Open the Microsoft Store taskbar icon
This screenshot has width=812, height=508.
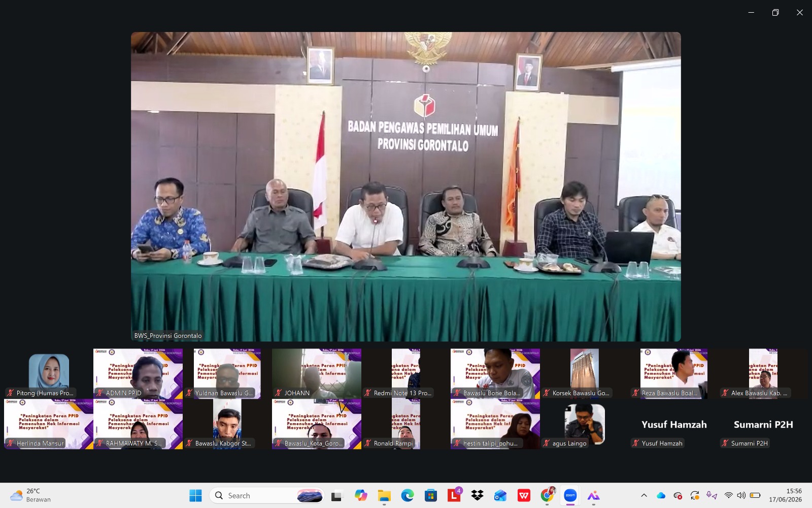430,495
